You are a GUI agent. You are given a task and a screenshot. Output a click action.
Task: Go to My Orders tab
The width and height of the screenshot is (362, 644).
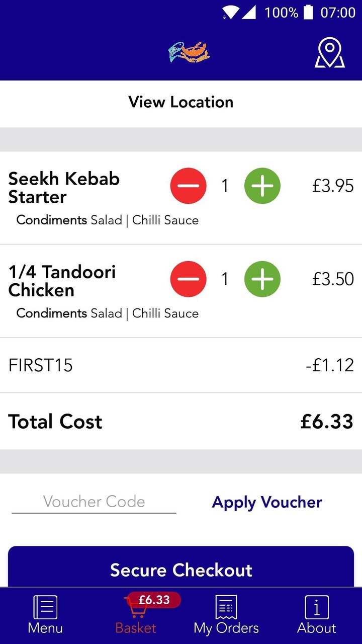(x=226, y=615)
